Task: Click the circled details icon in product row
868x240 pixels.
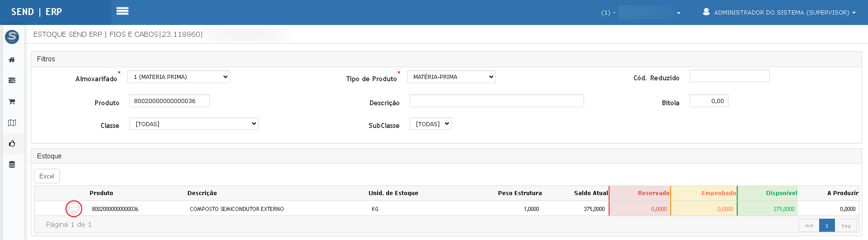Action: [74, 209]
